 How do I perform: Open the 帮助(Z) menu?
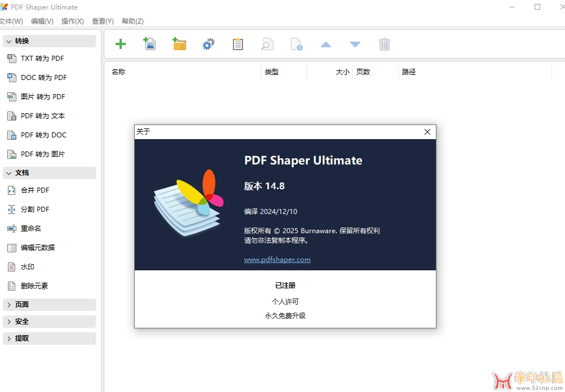(133, 21)
